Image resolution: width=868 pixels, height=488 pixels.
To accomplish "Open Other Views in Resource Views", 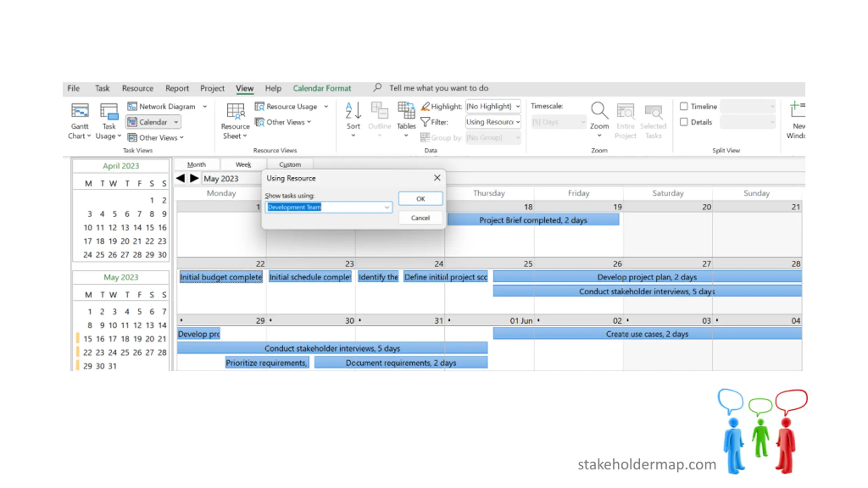I will click(283, 122).
